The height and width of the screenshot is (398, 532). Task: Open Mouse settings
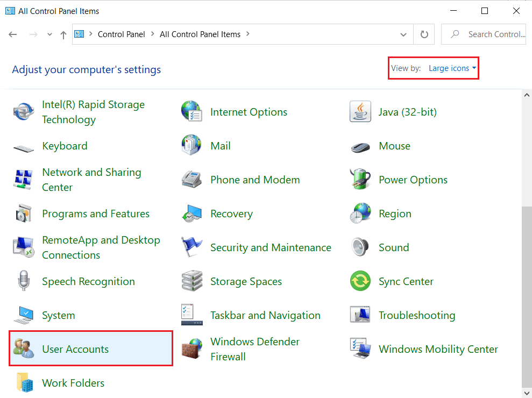pos(394,146)
